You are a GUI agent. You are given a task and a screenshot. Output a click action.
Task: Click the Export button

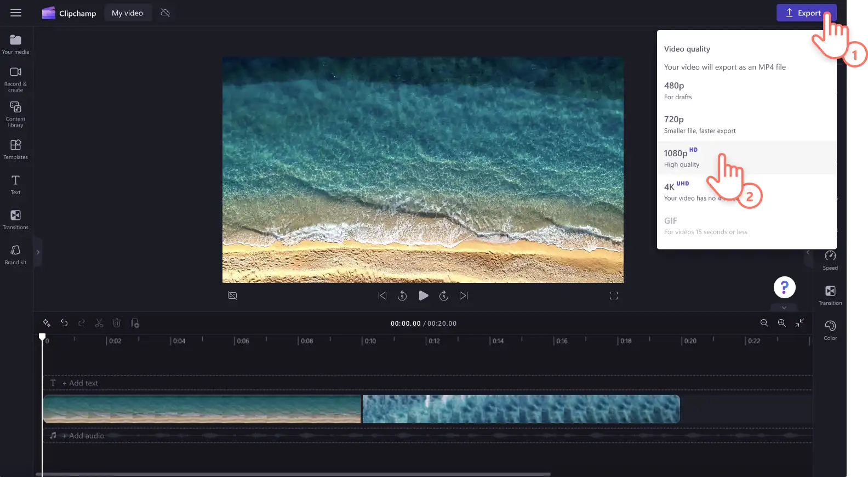point(806,13)
